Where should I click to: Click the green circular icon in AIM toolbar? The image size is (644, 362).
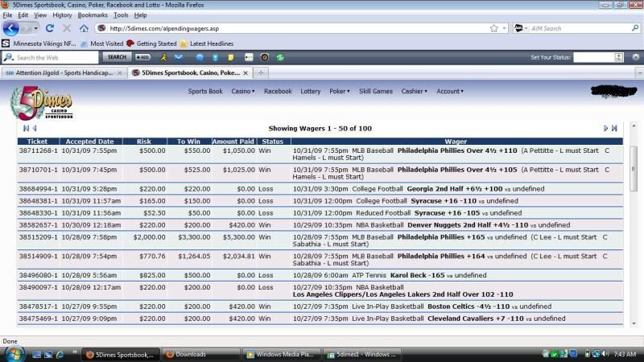(x=280, y=57)
